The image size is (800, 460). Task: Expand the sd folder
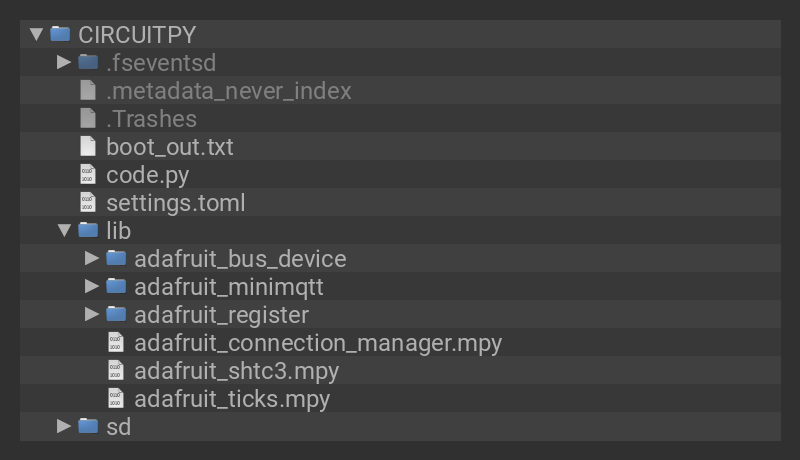click(64, 426)
